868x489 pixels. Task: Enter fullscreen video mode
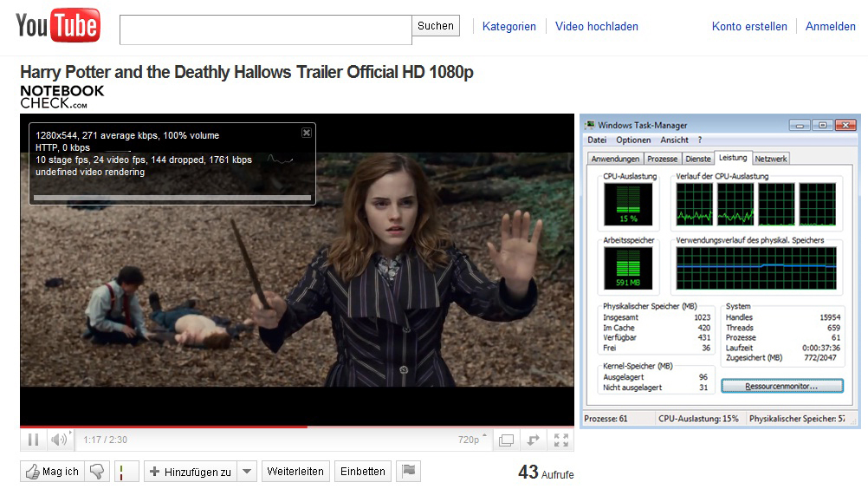point(560,440)
